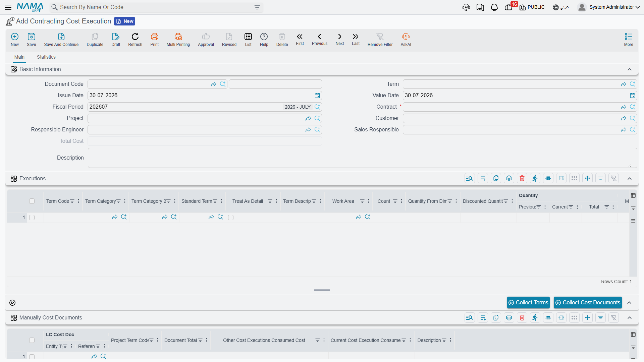Open Manually Cost Documents grid search icon
Image resolution: width=644 pixels, height=362 pixels.
pos(470,317)
